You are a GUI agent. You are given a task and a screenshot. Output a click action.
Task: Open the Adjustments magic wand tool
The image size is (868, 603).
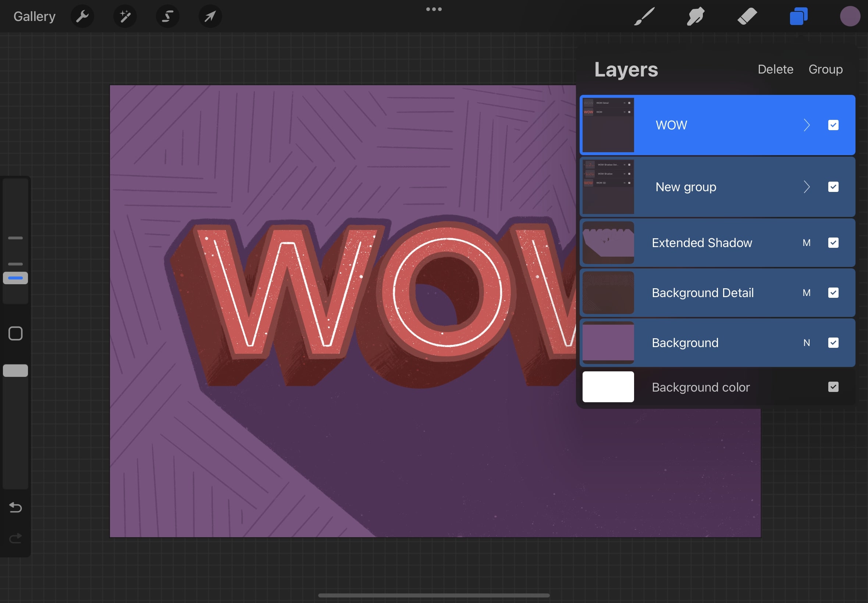coord(125,16)
